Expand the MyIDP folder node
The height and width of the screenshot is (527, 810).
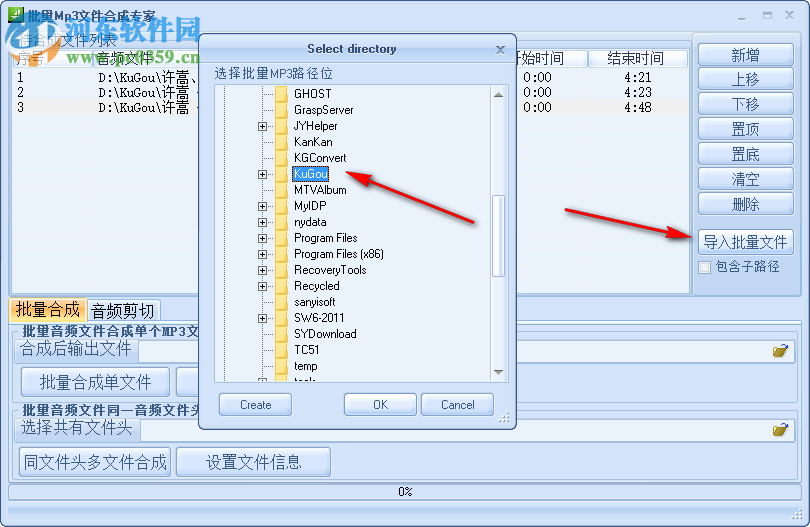coord(262,206)
